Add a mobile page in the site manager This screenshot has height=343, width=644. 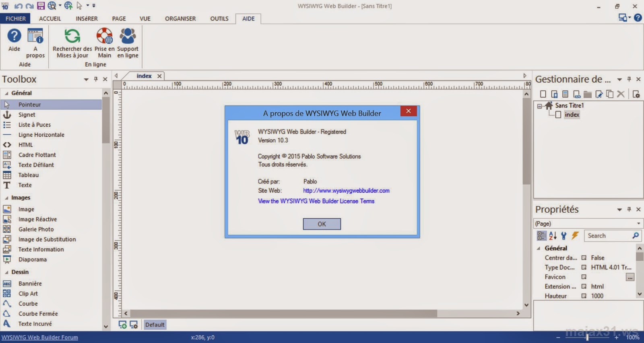coord(554,94)
